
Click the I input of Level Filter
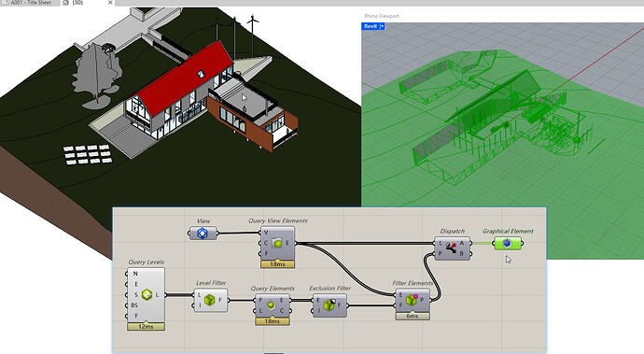[200, 305]
